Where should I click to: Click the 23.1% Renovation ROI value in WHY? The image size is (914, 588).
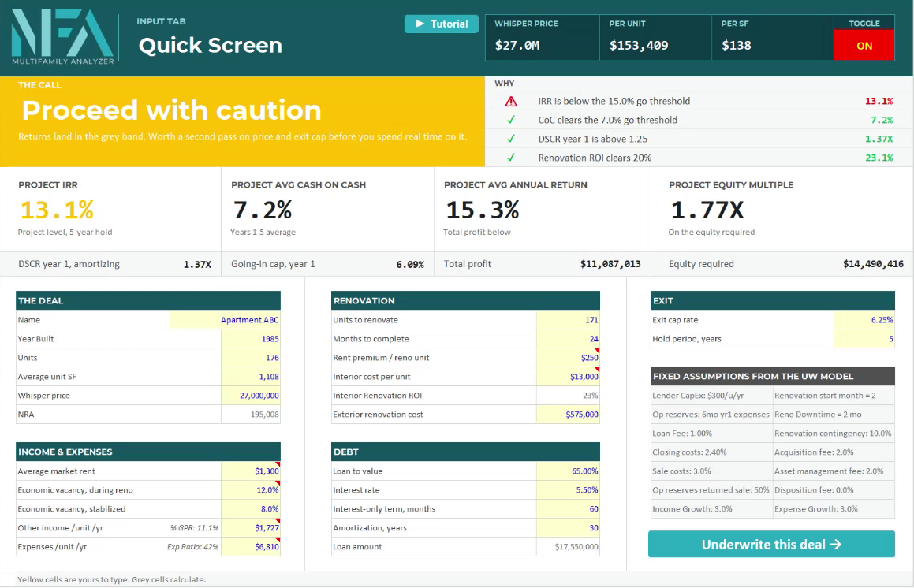879,158
